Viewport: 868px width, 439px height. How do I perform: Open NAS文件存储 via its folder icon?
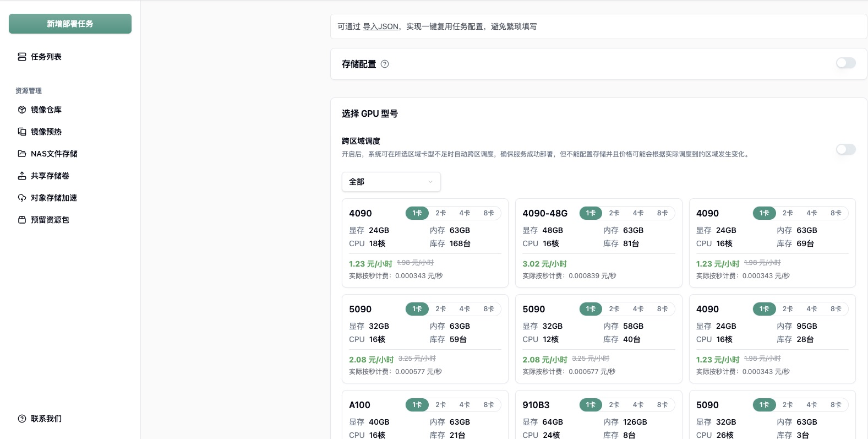point(22,154)
